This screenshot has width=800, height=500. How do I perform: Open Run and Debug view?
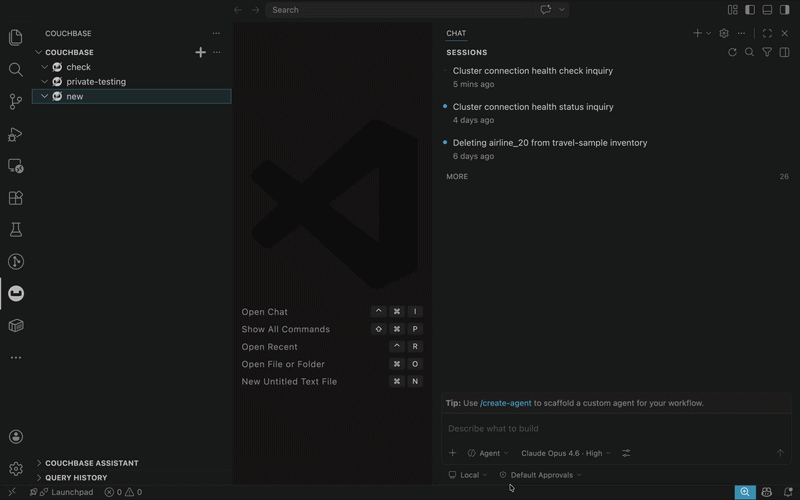point(16,134)
